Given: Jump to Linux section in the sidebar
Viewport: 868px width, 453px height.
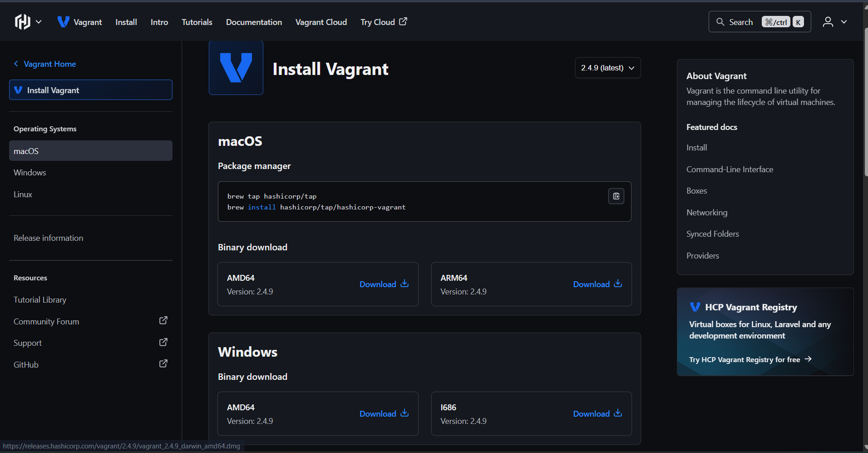Looking at the screenshot, I should coord(23,194).
